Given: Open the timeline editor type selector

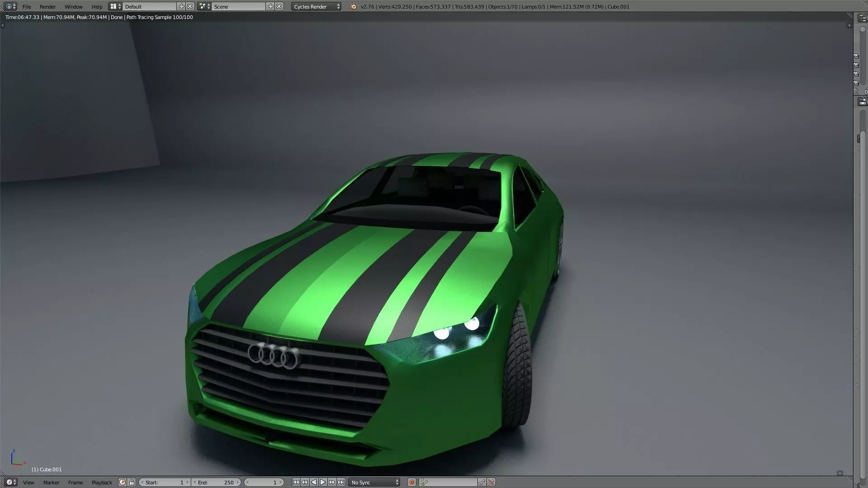Looking at the screenshot, I should (11, 482).
